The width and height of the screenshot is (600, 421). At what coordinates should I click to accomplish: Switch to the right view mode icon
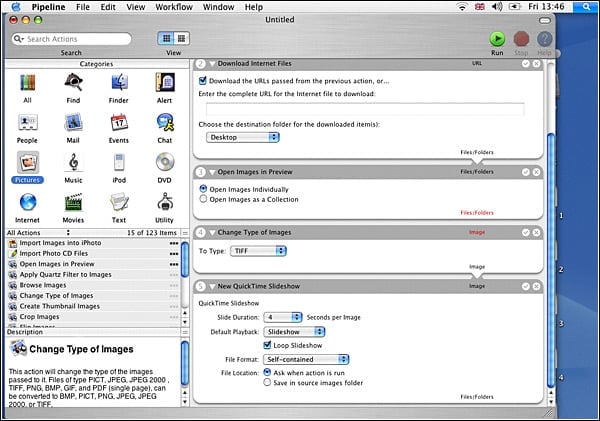(x=181, y=38)
